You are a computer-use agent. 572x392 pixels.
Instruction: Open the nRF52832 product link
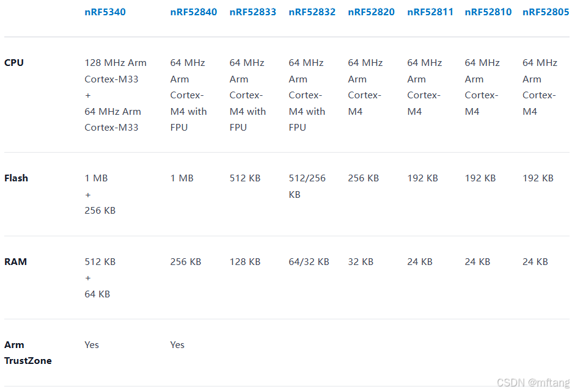(x=312, y=12)
